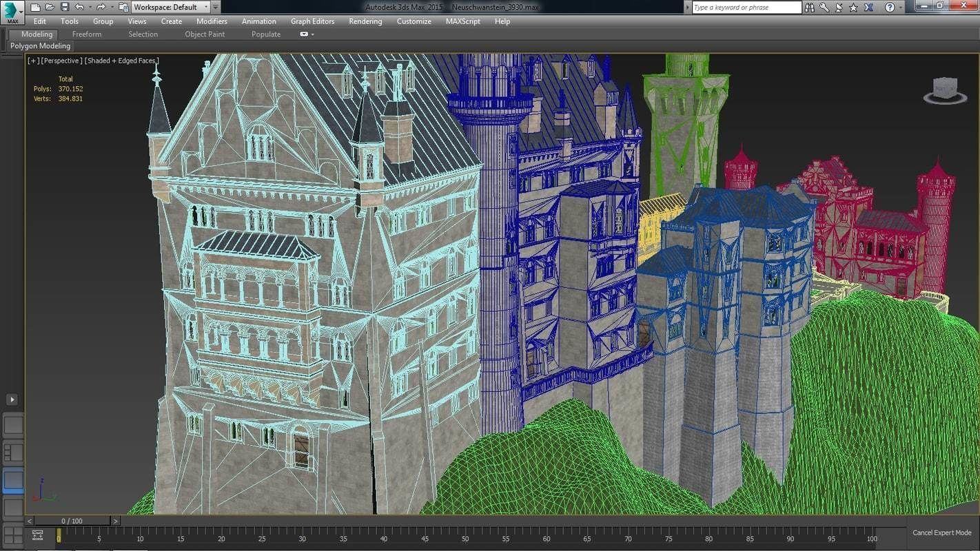Click the axis tripod gizmo in viewport corner
Image resolution: width=980 pixels, height=551 pixels.
click(x=44, y=491)
